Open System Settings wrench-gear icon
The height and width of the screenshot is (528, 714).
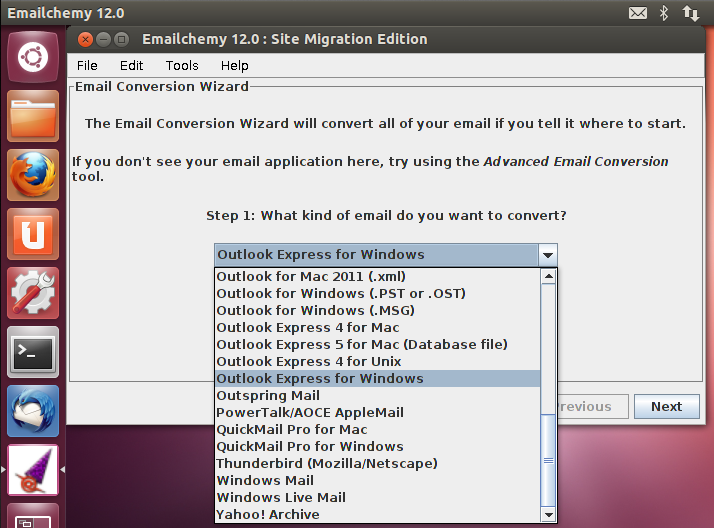(33, 293)
